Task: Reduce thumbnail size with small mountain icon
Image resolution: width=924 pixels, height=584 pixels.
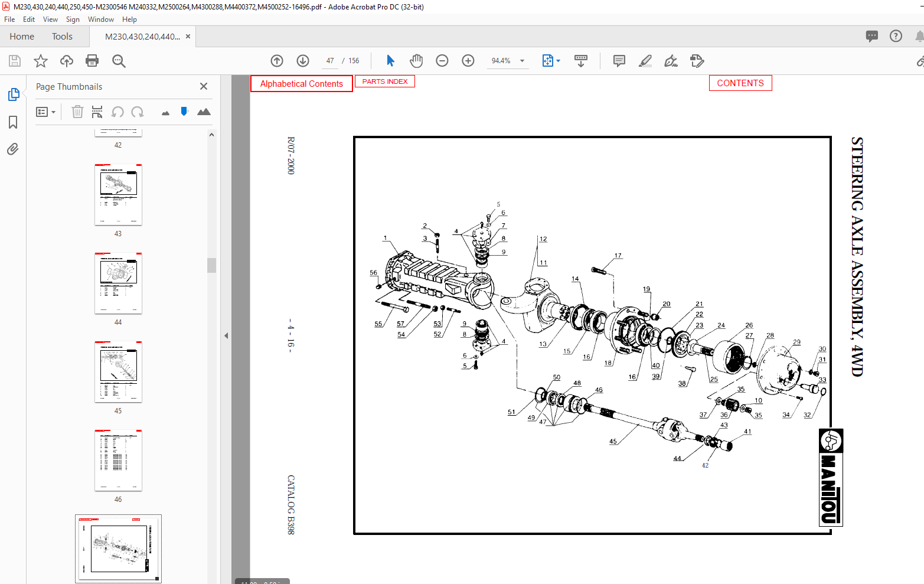Action: [x=165, y=113]
